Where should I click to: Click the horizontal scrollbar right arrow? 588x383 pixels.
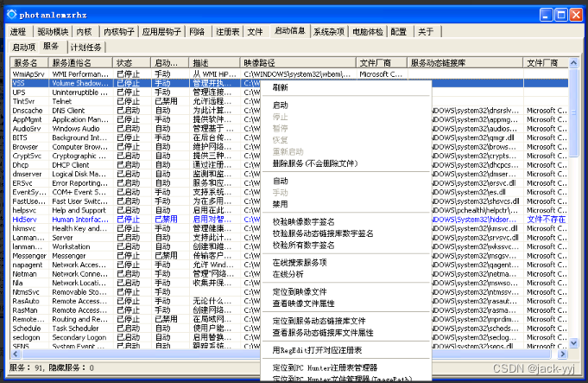562,354
